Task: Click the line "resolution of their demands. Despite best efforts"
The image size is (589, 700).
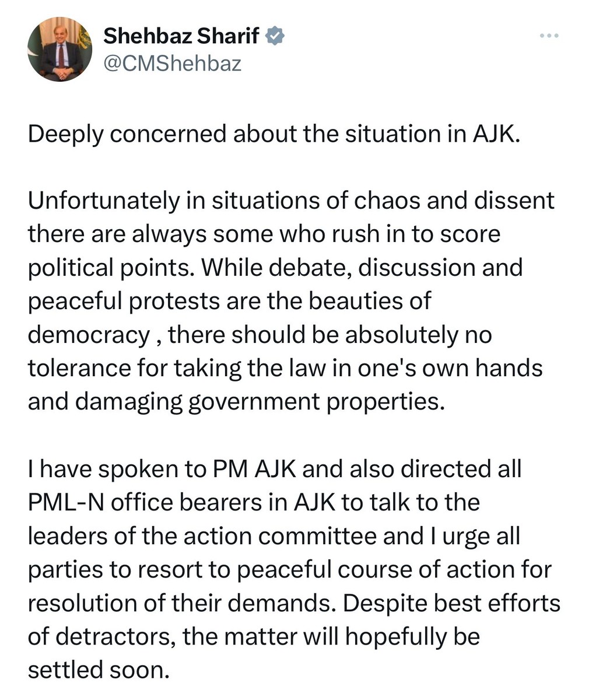Action: coord(294,603)
